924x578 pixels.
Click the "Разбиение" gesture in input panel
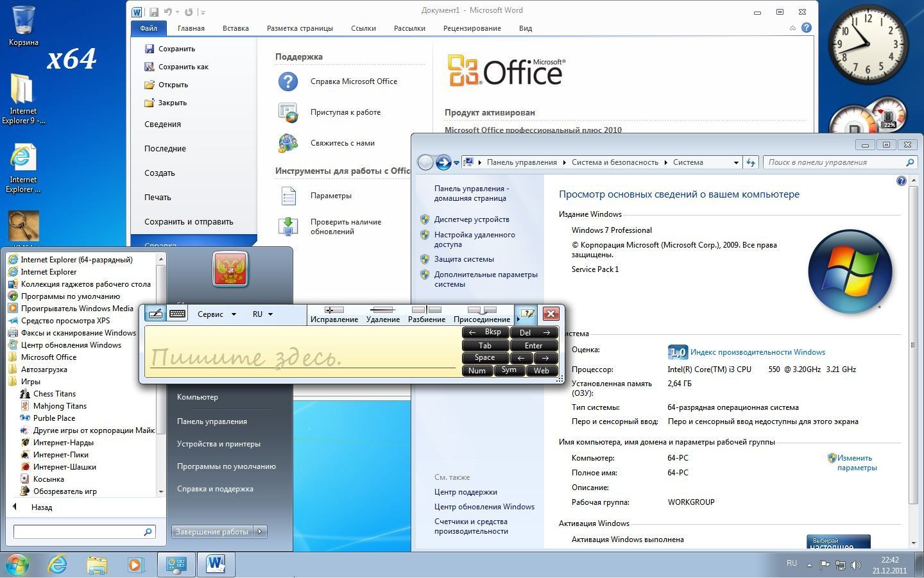(x=427, y=314)
